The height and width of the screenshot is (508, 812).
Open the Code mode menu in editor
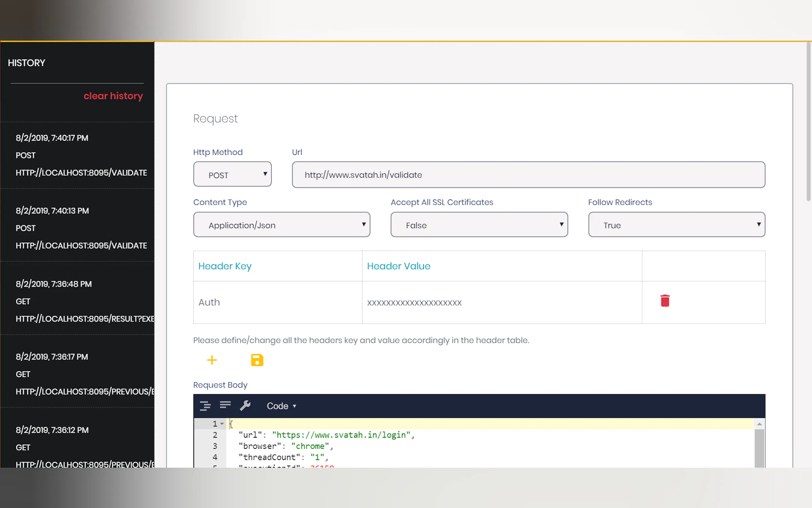(281, 406)
